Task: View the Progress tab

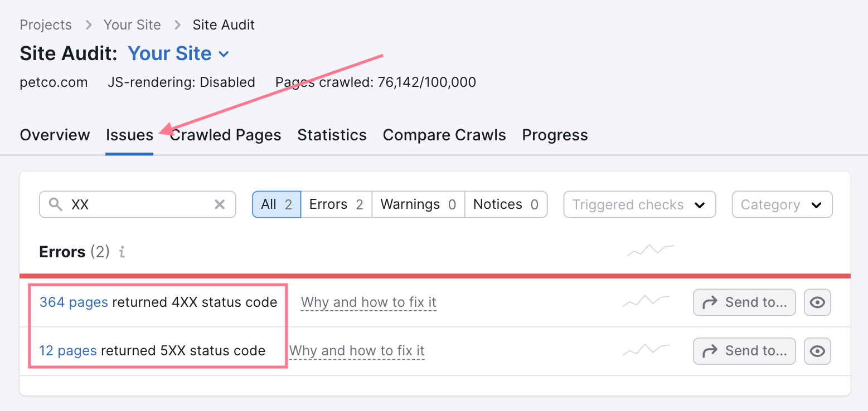Action: coord(555,135)
